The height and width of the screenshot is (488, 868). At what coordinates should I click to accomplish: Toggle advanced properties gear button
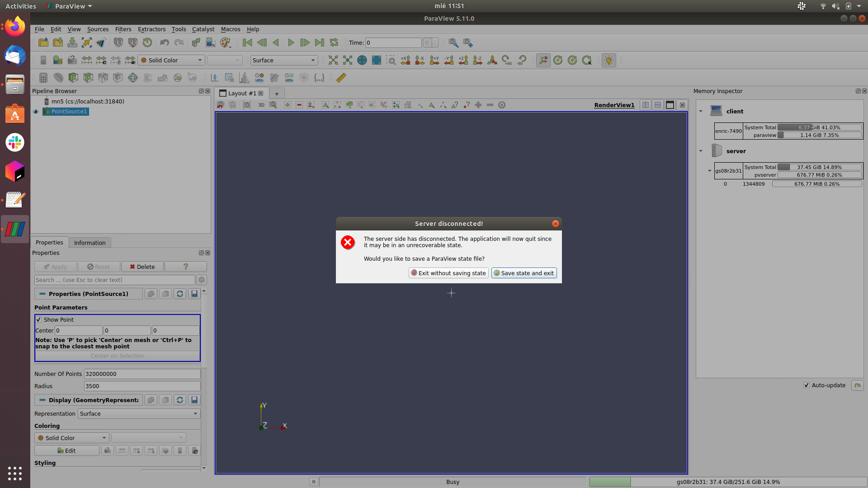coord(202,280)
